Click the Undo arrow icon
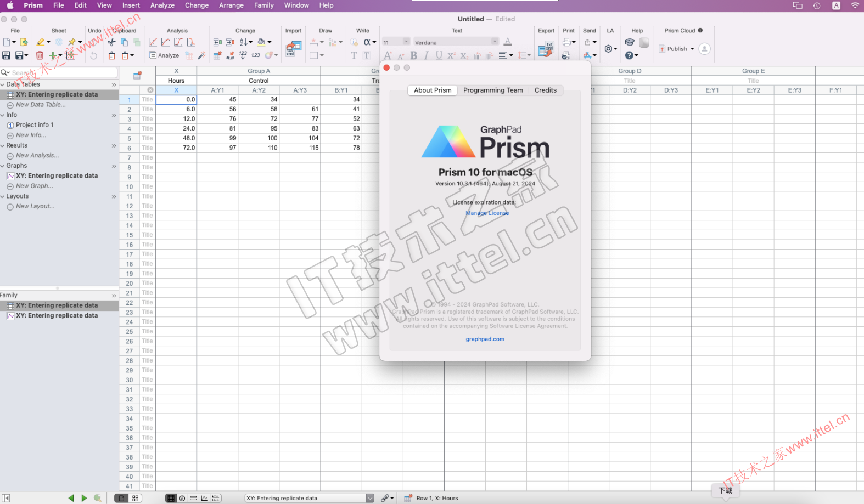This screenshot has width=864, height=504. 94,55
